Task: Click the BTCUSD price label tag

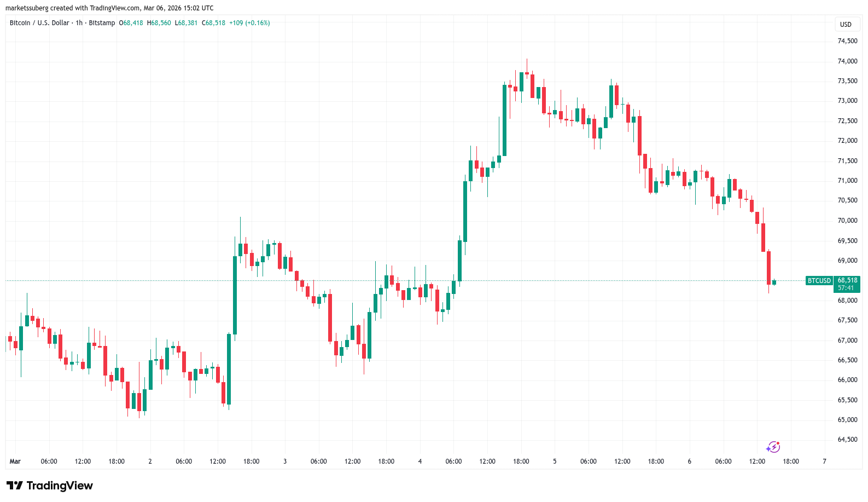Action: (x=819, y=281)
